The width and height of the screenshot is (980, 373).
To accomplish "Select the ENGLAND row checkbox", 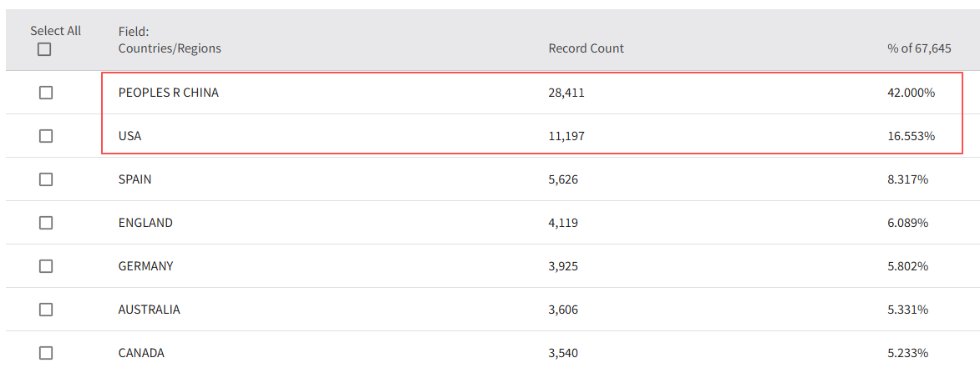I will (x=46, y=223).
